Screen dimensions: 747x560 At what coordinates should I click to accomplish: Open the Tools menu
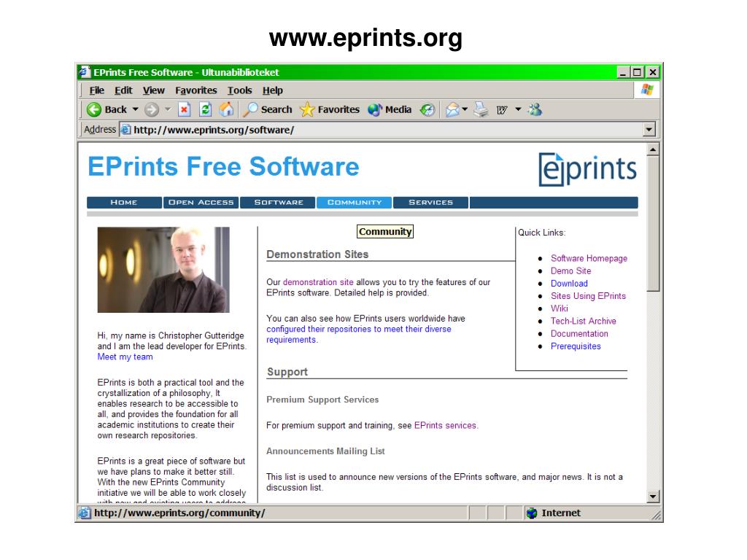pyautogui.click(x=239, y=90)
